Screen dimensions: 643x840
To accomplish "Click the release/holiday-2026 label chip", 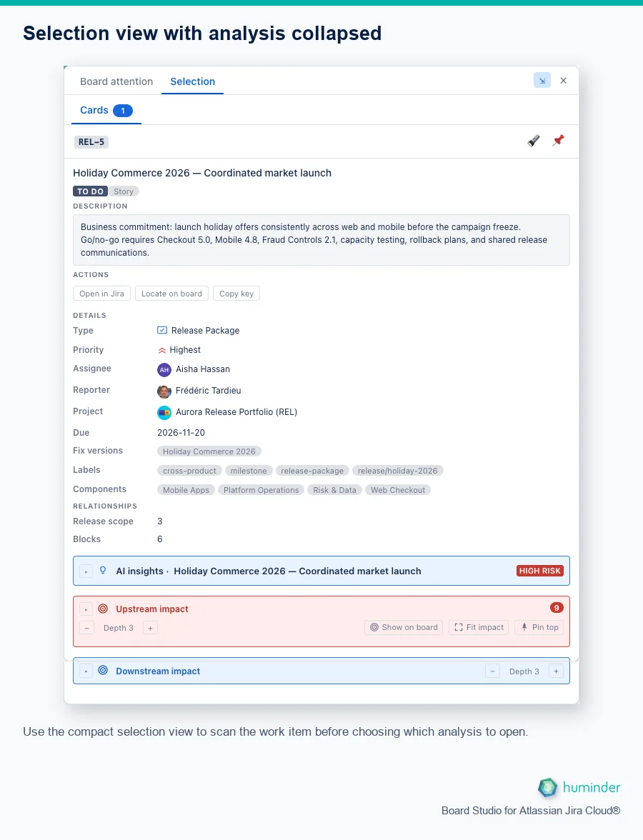I will tap(397, 471).
